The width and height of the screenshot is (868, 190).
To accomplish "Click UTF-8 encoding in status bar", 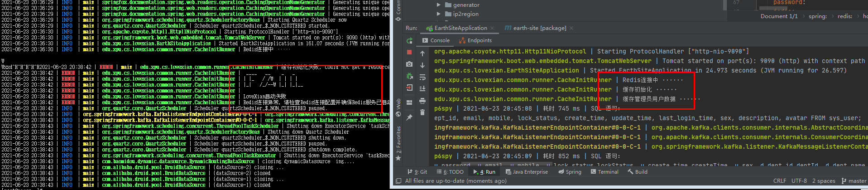I will click(799, 181).
